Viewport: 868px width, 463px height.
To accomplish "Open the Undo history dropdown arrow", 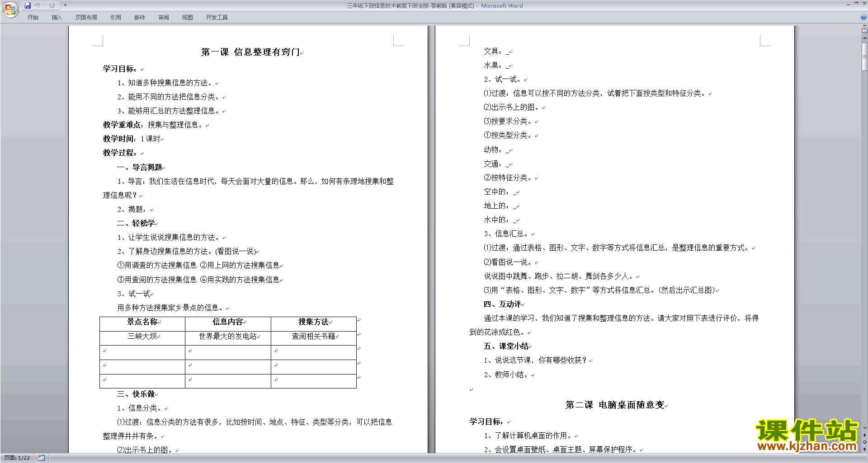I will pos(44,5).
